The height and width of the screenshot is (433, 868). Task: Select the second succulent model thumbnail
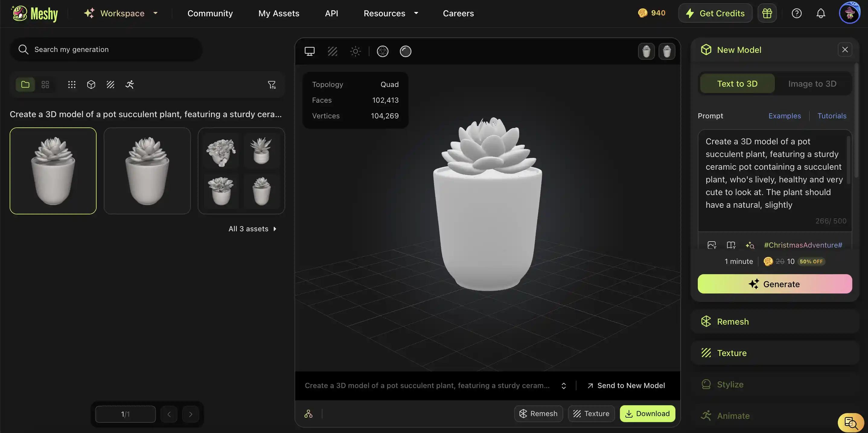(x=147, y=171)
